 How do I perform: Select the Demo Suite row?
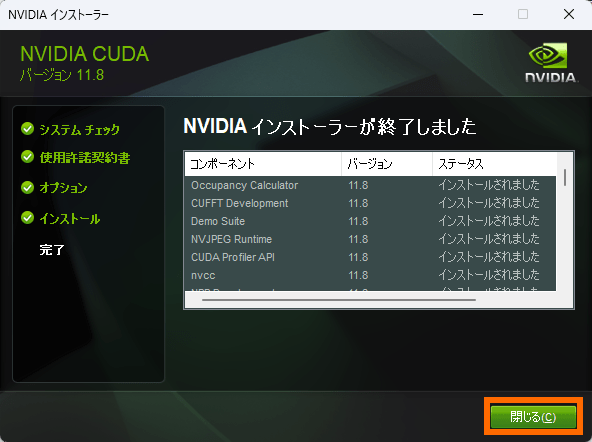click(x=370, y=221)
